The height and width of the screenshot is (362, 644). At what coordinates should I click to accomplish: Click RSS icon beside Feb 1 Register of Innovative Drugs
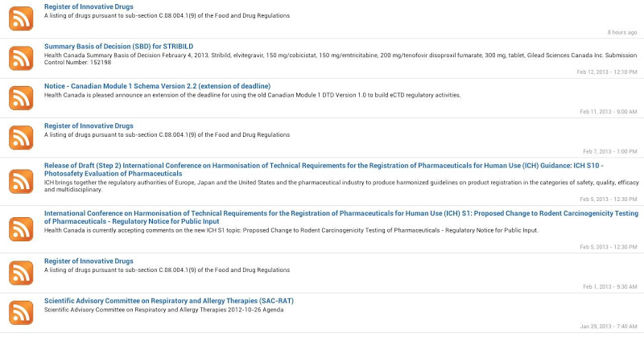point(21,273)
